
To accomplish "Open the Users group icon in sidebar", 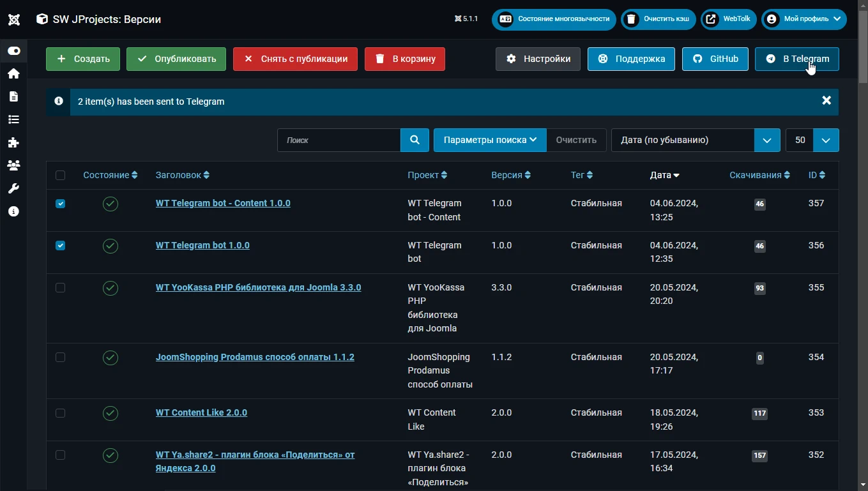I will click(13, 165).
